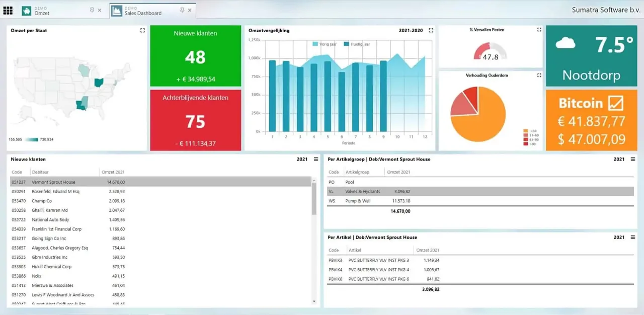The image size is (644, 315).
Task: Select the Franklin 1st Financial Corp row
Action: coord(161,229)
